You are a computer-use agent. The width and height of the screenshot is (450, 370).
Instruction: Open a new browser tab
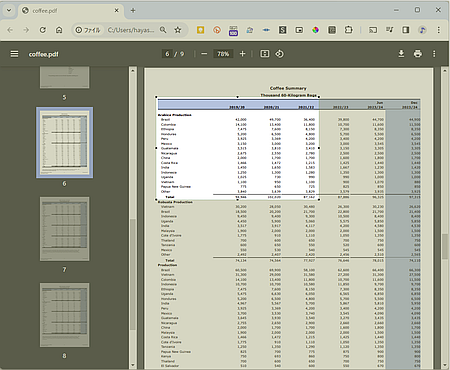click(133, 10)
